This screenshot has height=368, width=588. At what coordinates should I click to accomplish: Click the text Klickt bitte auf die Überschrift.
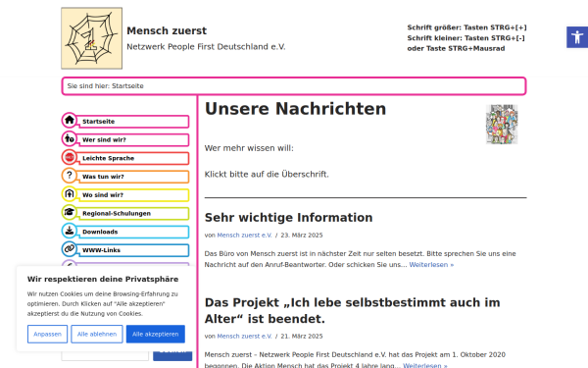(267, 175)
